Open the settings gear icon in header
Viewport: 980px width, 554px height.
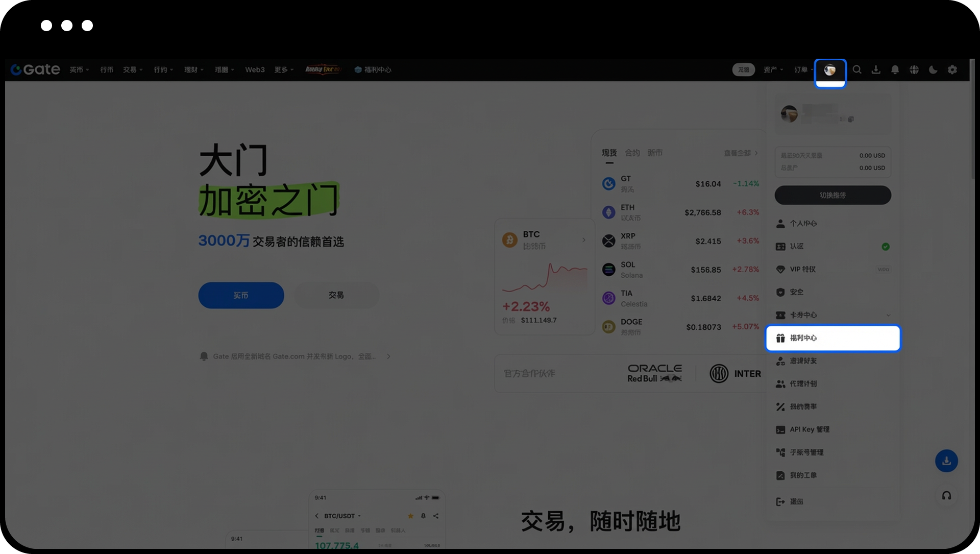(952, 70)
